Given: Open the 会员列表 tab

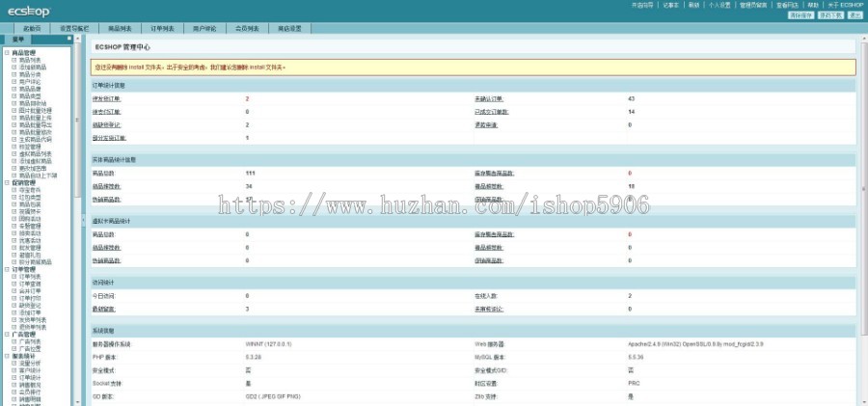Looking at the screenshot, I should [x=248, y=28].
